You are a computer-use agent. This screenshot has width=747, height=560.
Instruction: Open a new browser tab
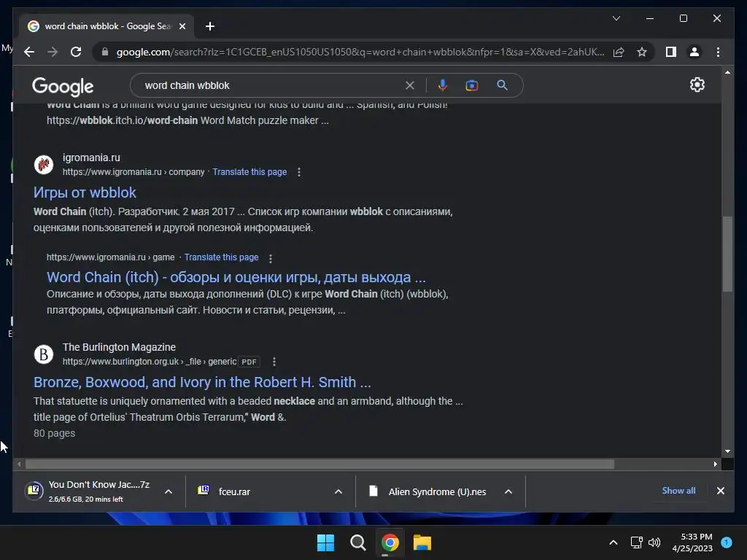click(209, 26)
